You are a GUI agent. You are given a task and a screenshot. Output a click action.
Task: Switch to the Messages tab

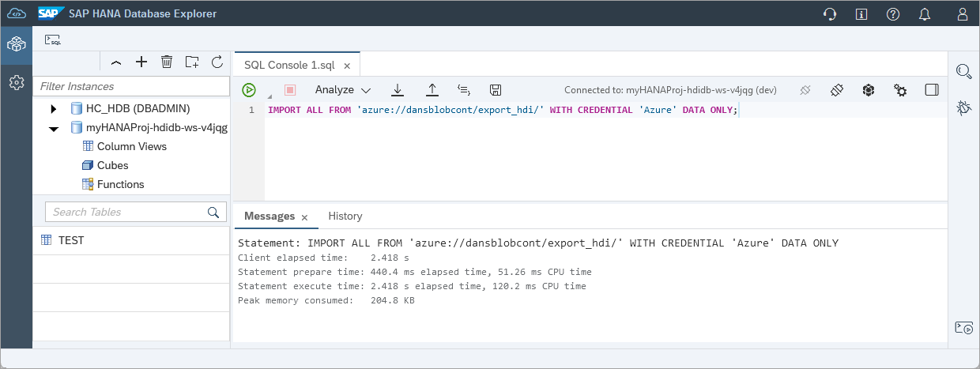pyautogui.click(x=269, y=216)
